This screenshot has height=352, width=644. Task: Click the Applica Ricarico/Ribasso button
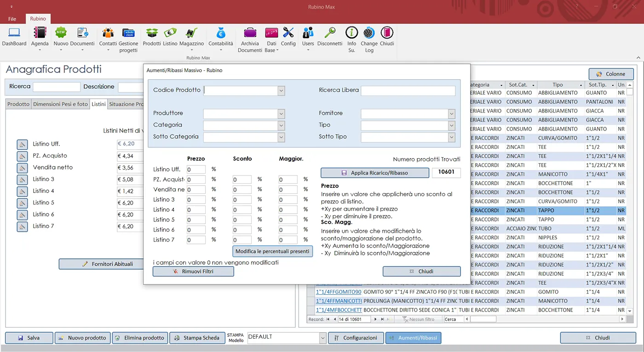click(x=374, y=173)
